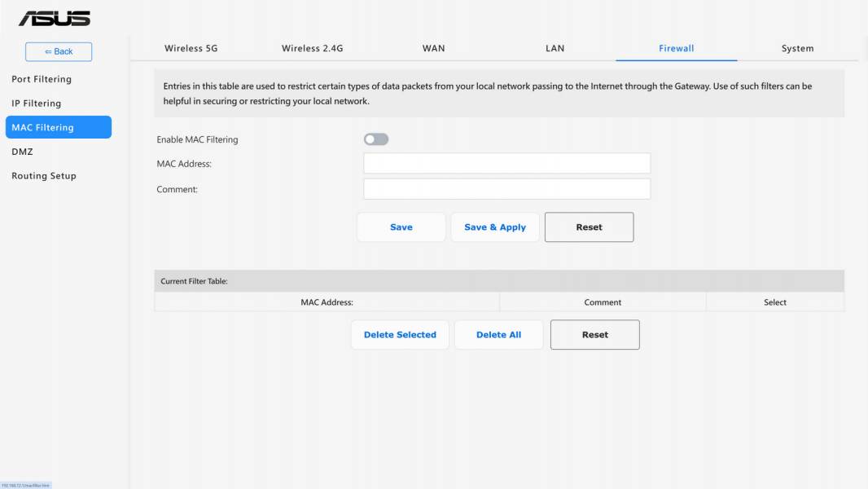Select the Firewall tab
The image size is (868, 489).
[677, 48]
